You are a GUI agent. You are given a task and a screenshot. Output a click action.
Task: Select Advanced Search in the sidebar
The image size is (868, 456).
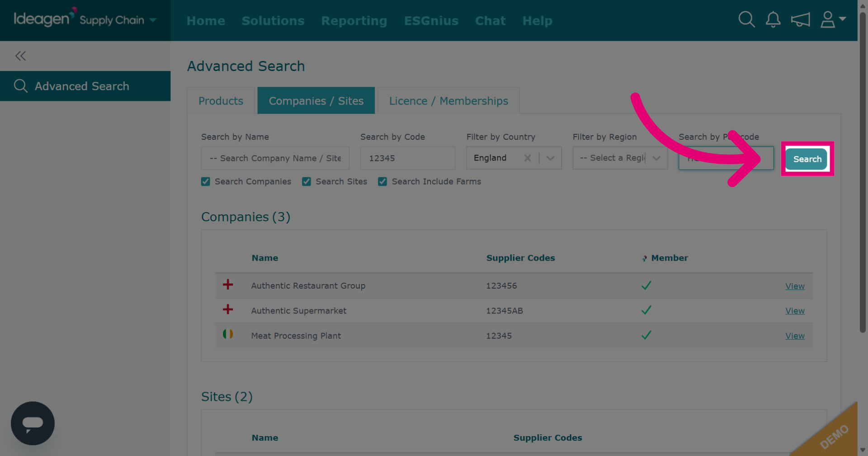pos(85,86)
